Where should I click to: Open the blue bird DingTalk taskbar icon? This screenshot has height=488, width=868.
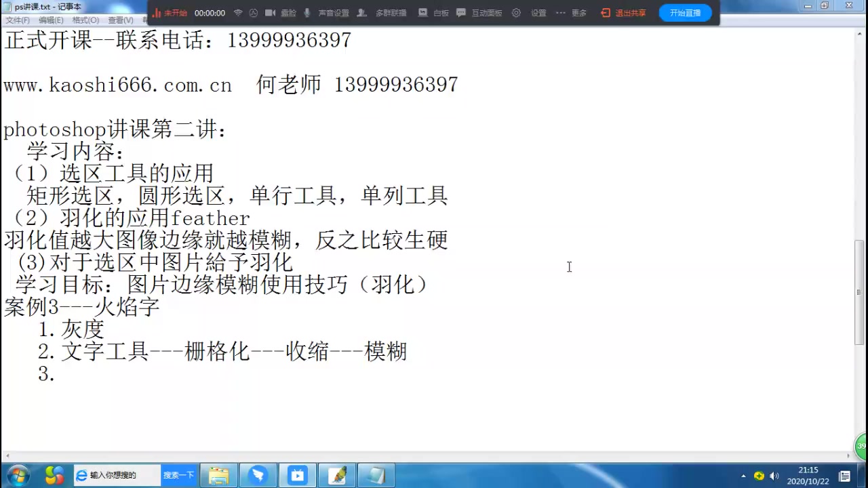pyautogui.click(x=258, y=475)
